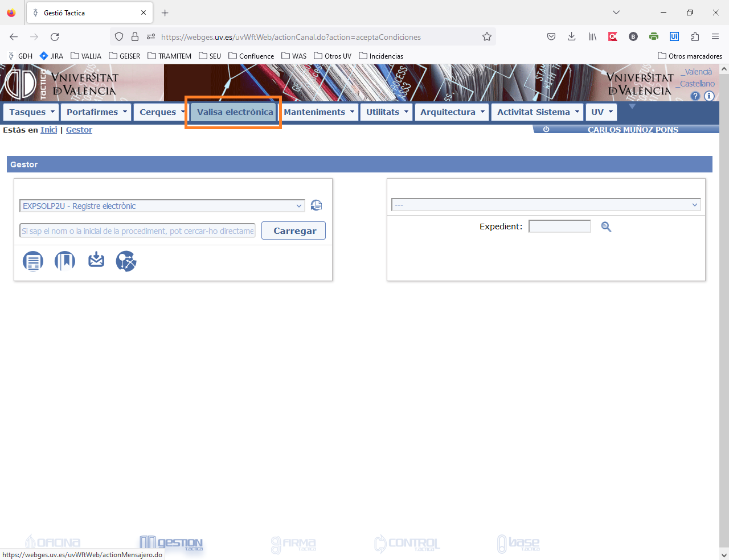List all tabs with the chevron

pyautogui.click(x=616, y=13)
